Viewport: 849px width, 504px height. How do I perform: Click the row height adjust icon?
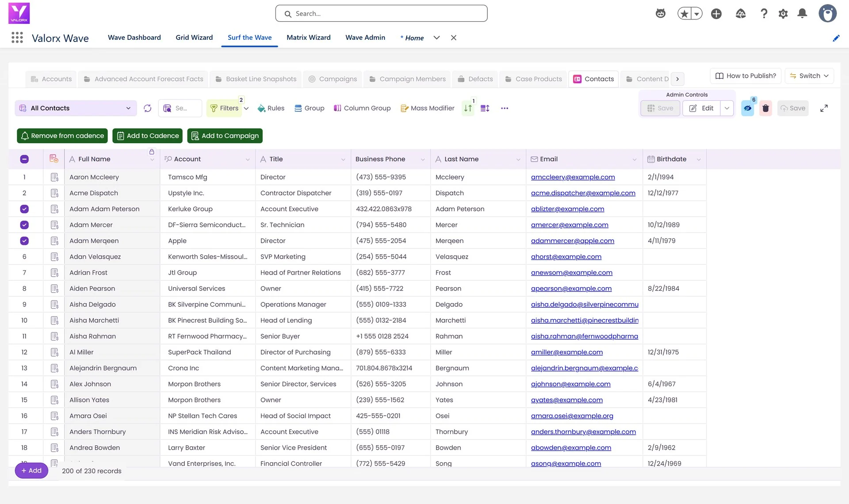coord(485,108)
